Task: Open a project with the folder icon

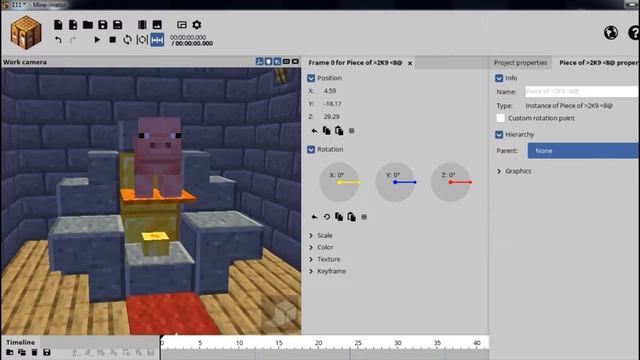Action: [x=88, y=24]
